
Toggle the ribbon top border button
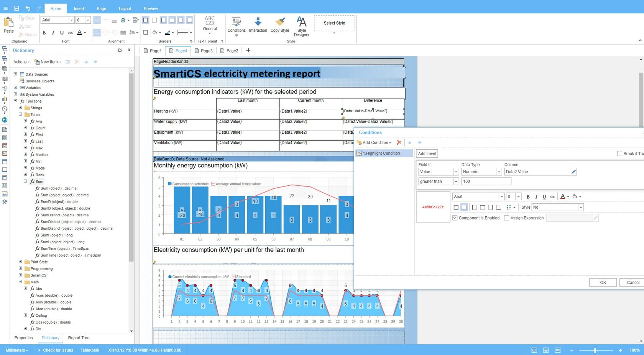pyautogui.click(x=172, y=20)
